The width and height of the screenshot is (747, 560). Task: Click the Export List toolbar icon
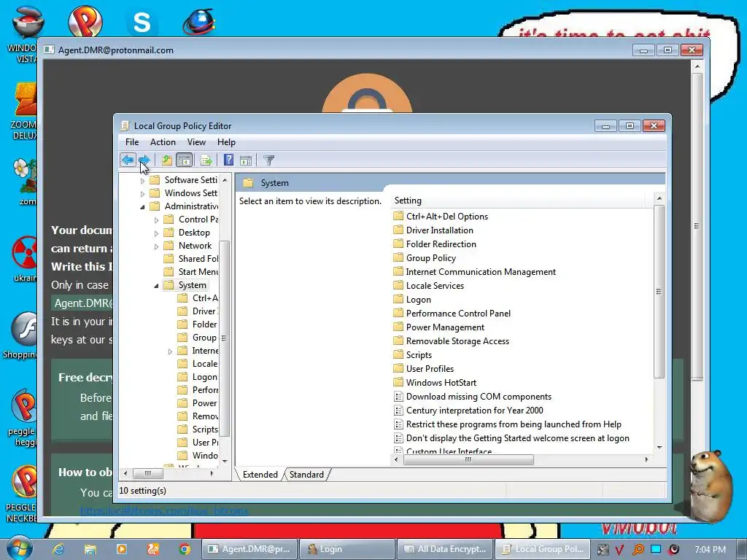point(206,160)
